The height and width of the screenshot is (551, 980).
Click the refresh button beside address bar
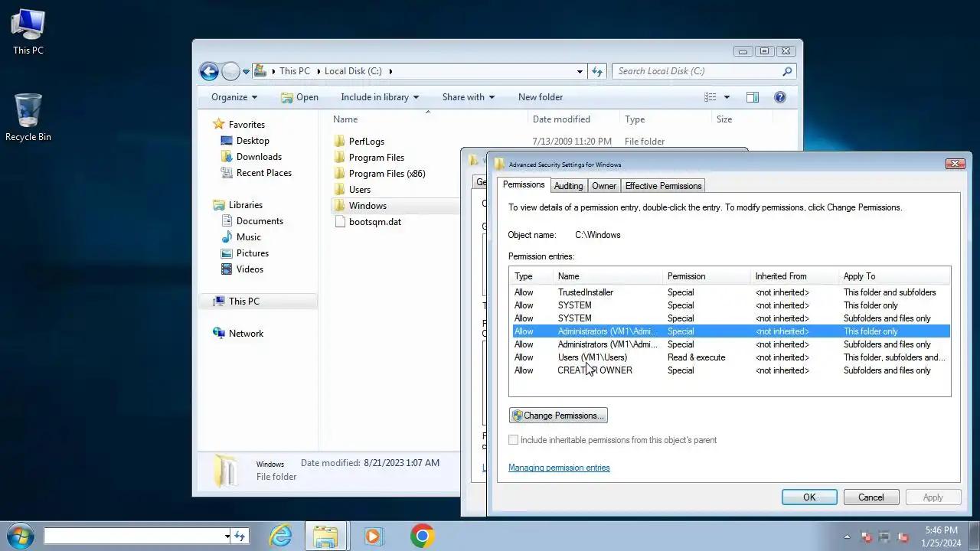pos(598,71)
